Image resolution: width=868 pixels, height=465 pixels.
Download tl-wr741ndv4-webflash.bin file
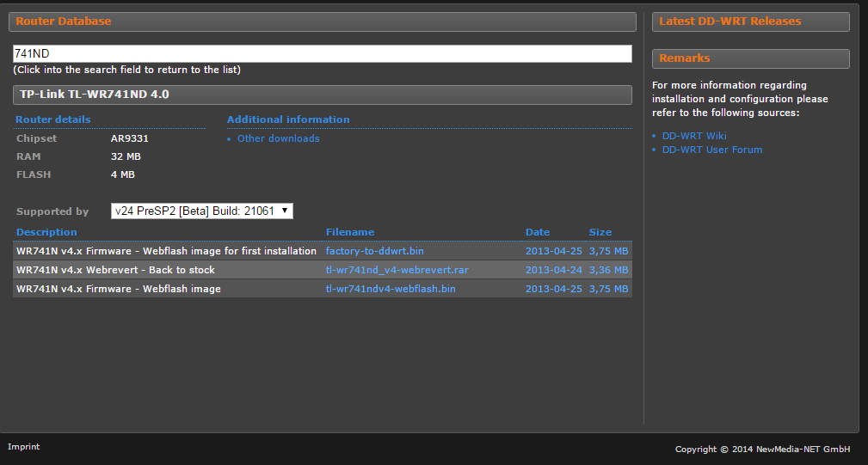[391, 289]
